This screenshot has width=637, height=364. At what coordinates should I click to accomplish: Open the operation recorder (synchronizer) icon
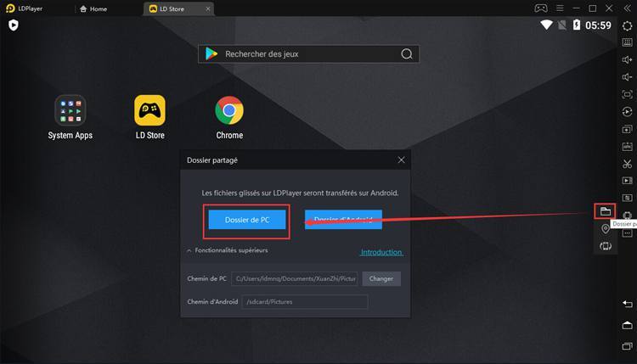tap(628, 112)
